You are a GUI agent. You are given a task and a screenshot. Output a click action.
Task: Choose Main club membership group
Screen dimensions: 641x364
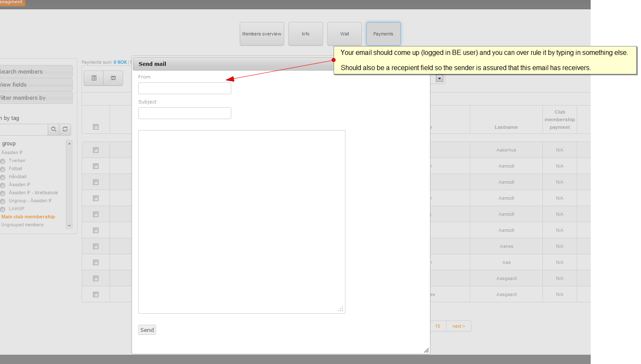coord(28,217)
